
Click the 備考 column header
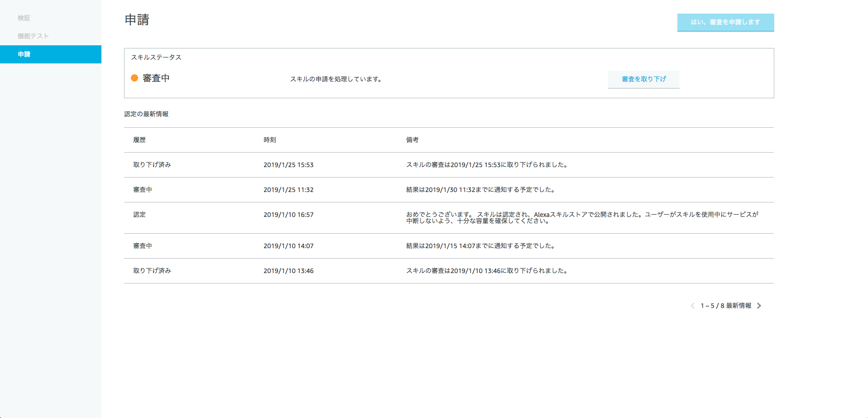[x=412, y=140]
